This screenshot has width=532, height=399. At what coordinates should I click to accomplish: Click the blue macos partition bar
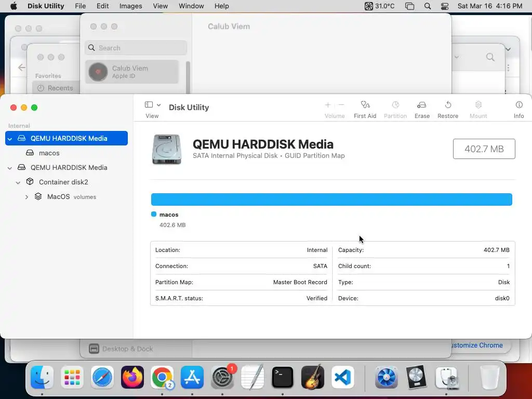[331, 199]
